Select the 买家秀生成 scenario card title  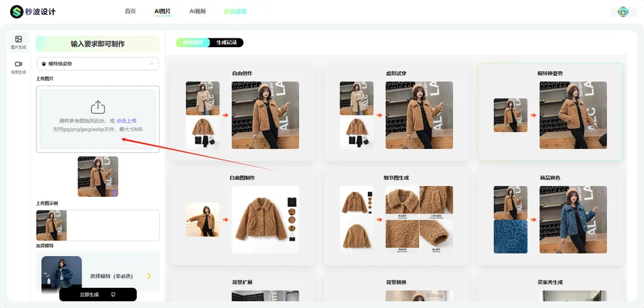click(x=550, y=282)
